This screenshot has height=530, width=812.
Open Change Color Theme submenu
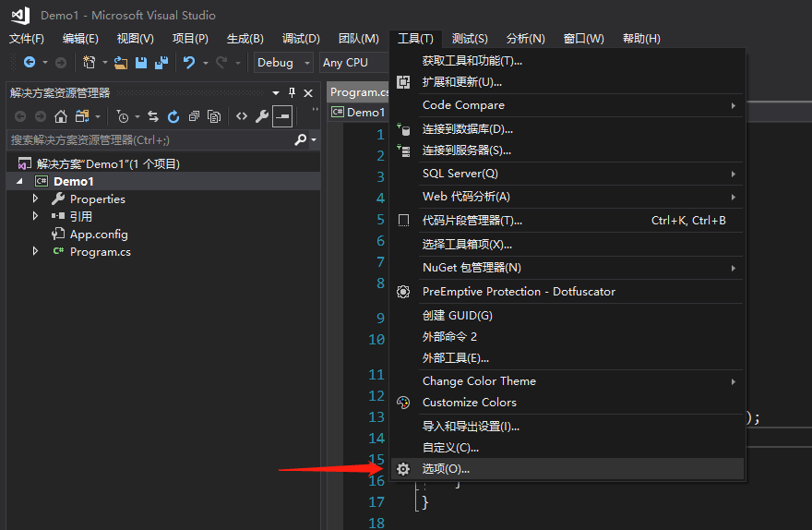point(567,381)
